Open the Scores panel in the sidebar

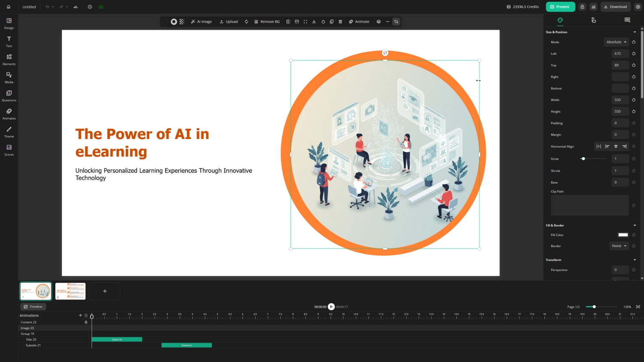pyautogui.click(x=9, y=150)
